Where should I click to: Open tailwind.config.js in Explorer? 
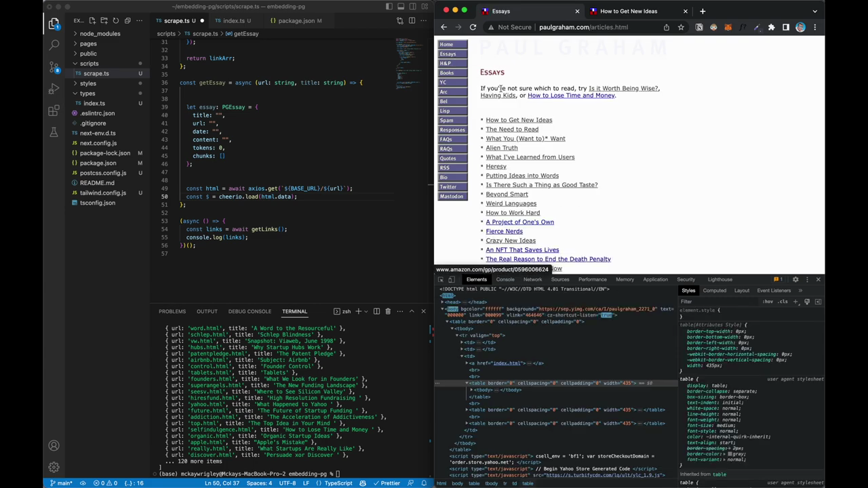click(x=103, y=193)
